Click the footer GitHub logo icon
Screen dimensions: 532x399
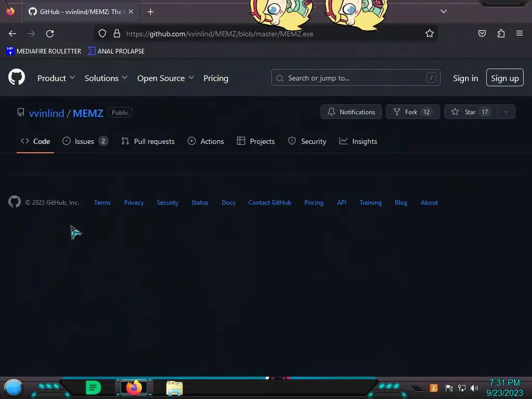(x=15, y=202)
